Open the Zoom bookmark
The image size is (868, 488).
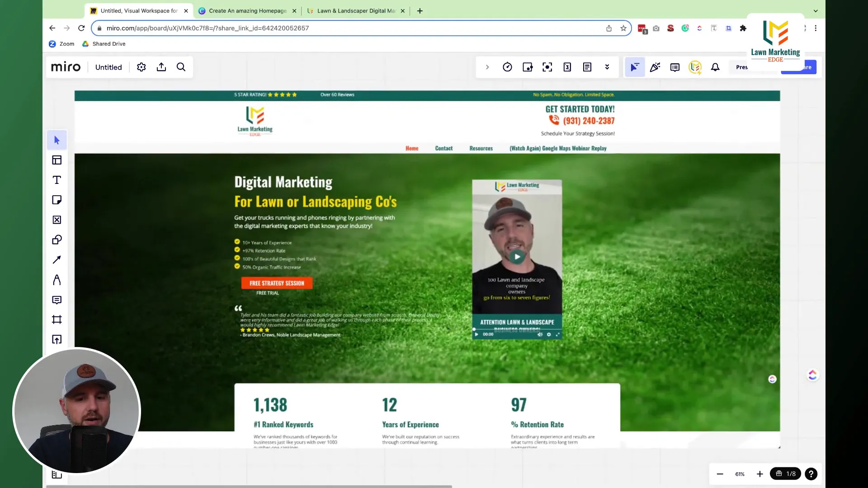pyautogui.click(x=61, y=44)
